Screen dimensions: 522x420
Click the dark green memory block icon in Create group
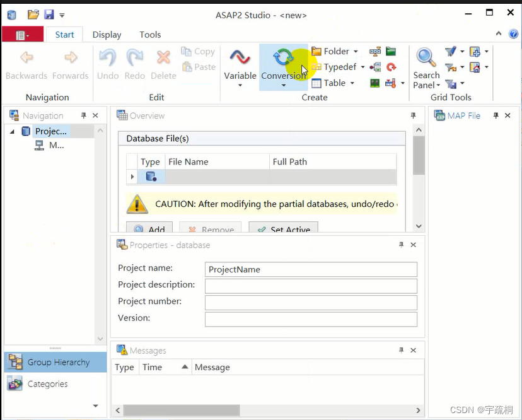pos(375,83)
